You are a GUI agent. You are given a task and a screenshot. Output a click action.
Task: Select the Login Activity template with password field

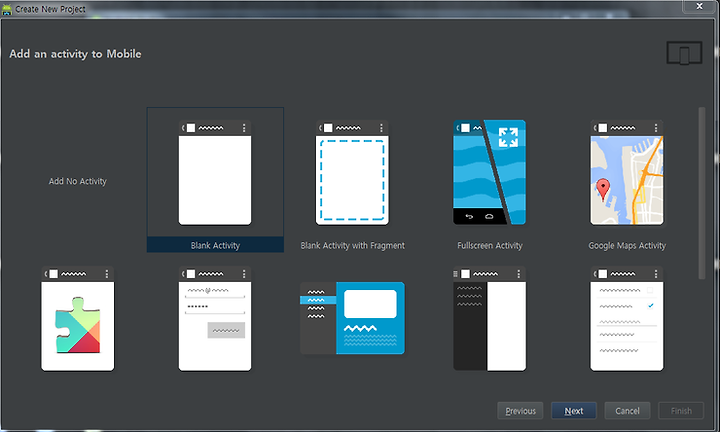[215, 319]
